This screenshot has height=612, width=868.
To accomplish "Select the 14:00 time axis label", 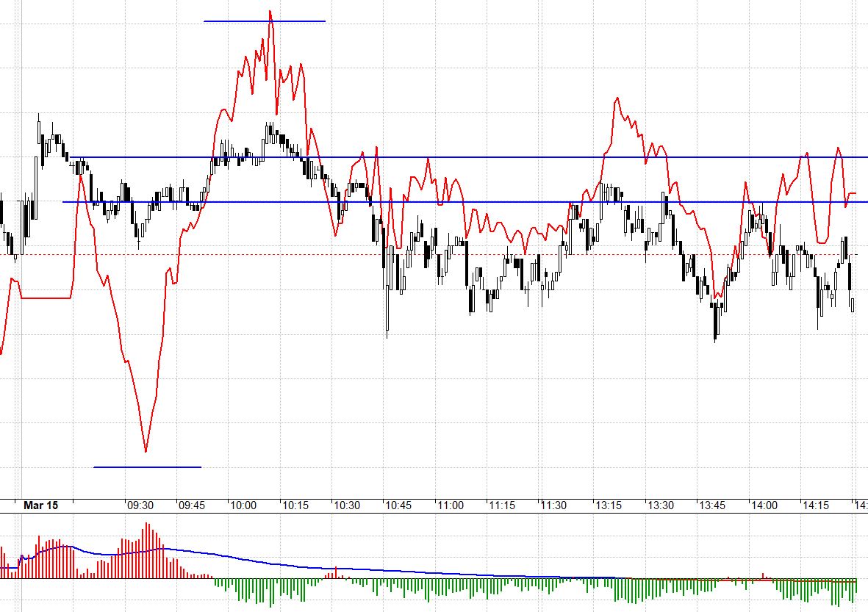I will [x=764, y=505].
